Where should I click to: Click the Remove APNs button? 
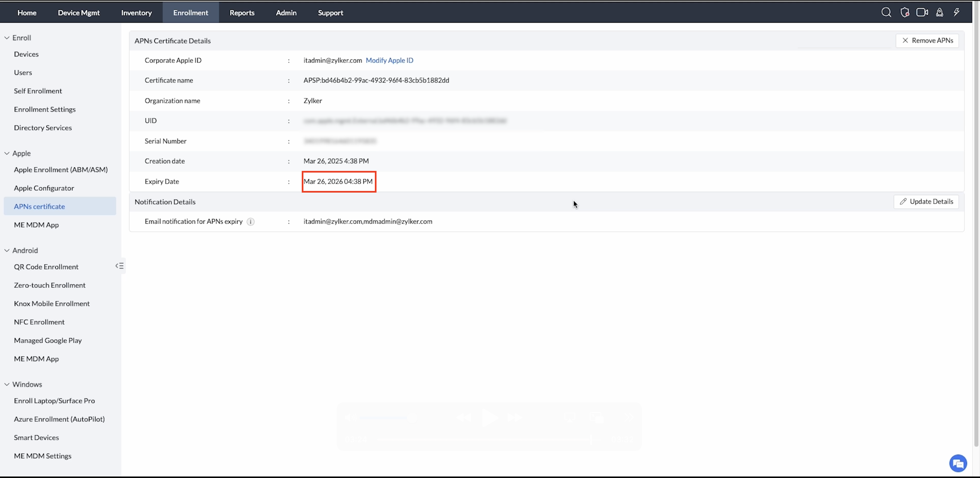[x=927, y=40]
